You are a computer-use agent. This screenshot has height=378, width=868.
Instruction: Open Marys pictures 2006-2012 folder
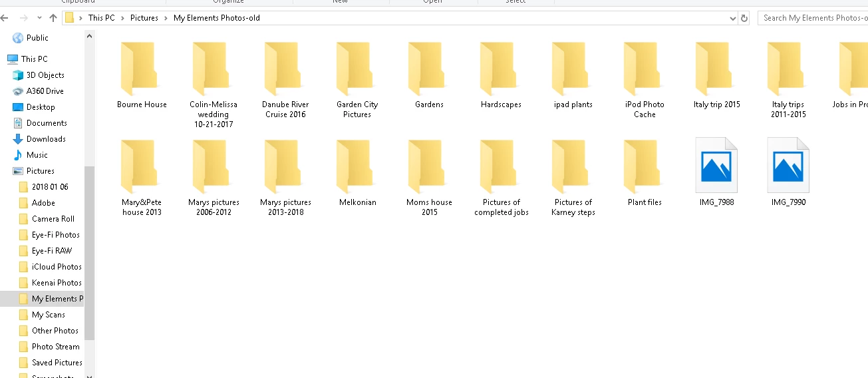pos(214,178)
